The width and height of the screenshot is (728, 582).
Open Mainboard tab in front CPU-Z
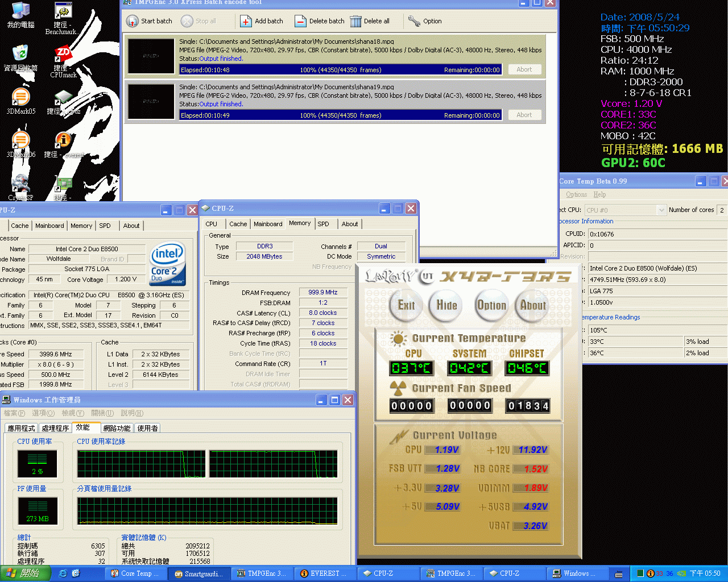268,224
